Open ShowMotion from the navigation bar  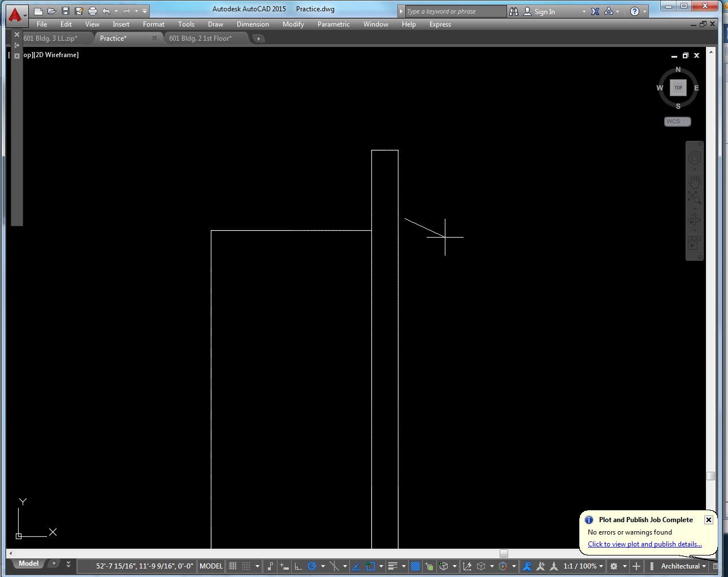point(695,244)
